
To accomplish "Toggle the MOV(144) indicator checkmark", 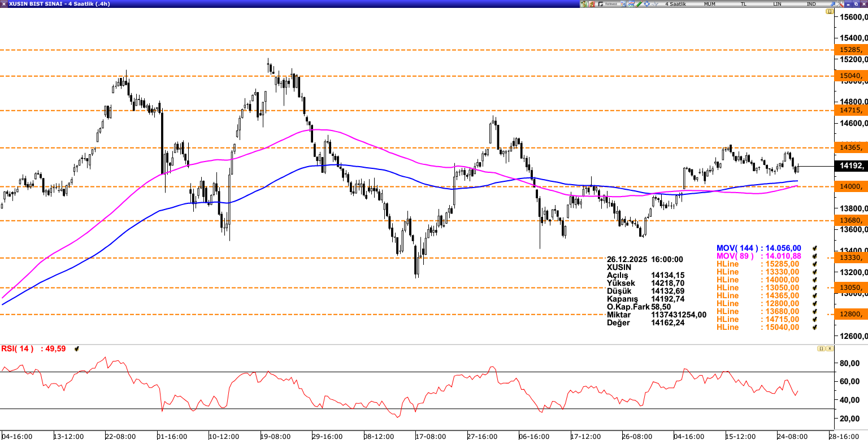I will point(814,248).
